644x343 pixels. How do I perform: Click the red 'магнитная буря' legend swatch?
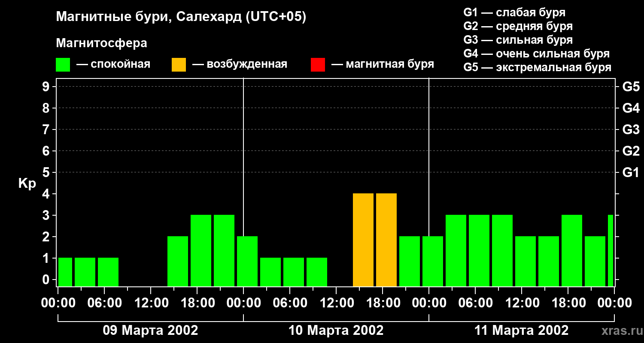coord(318,64)
